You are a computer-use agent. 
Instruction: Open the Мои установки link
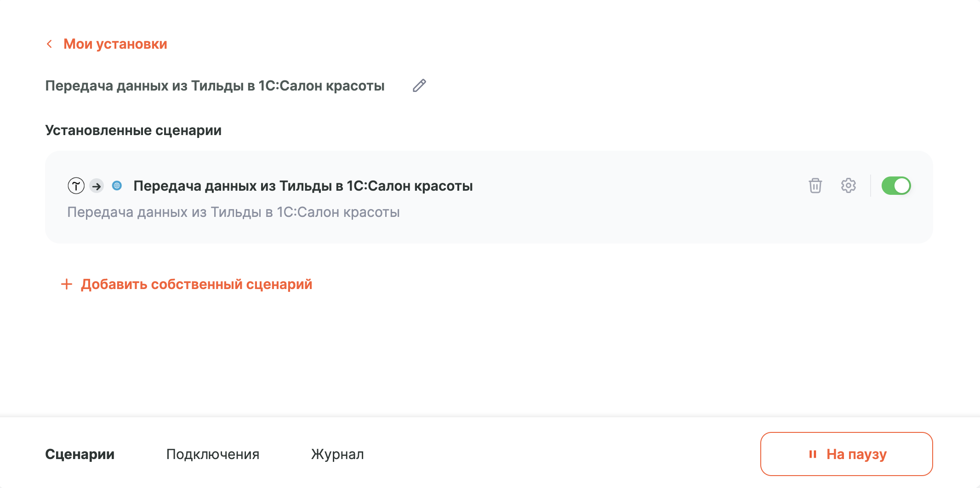[115, 44]
